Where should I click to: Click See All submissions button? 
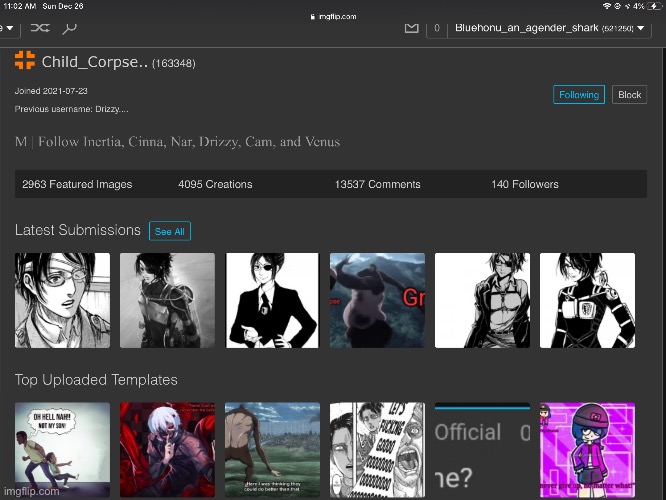(169, 232)
